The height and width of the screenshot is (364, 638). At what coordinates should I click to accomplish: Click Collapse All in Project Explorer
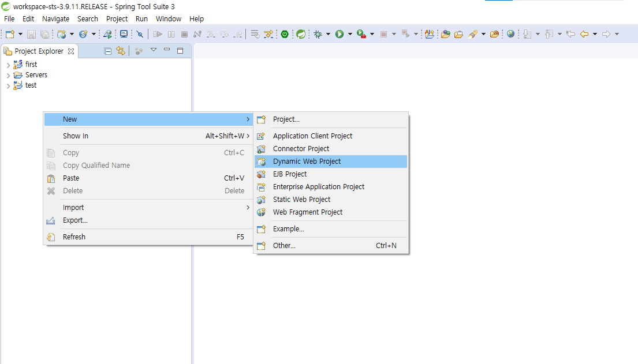coord(107,51)
